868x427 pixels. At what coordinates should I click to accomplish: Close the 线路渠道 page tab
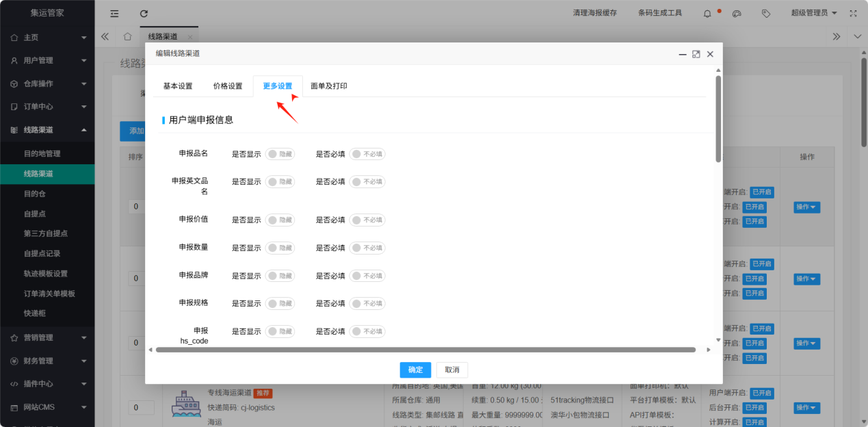point(190,37)
